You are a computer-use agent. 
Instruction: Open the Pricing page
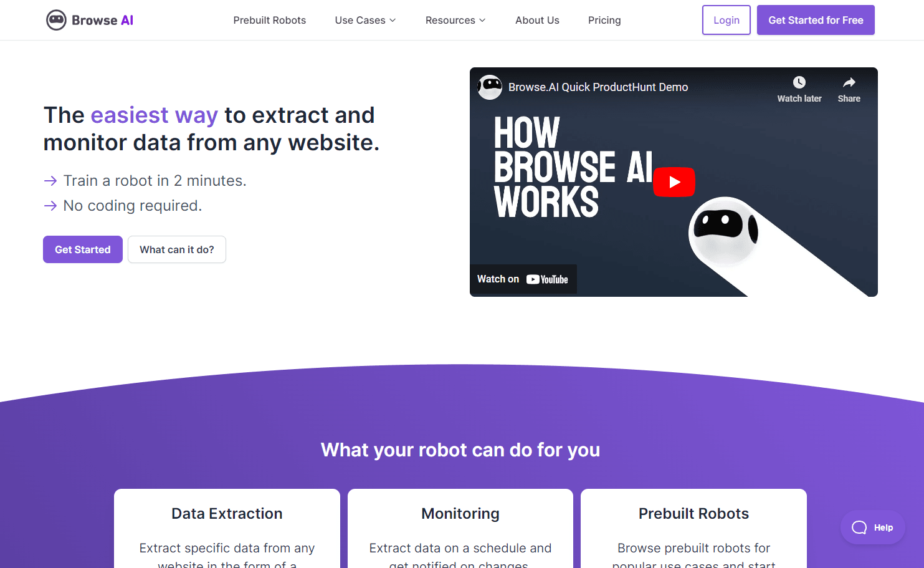coord(604,20)
